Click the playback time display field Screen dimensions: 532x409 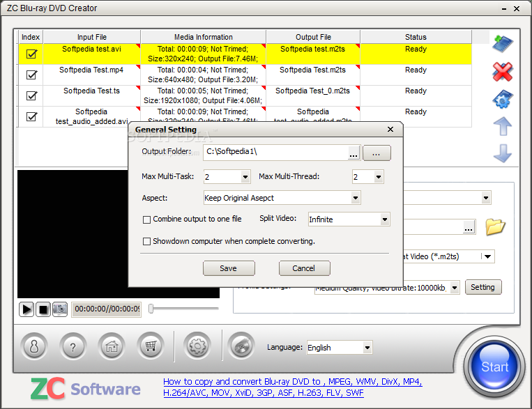106,309
